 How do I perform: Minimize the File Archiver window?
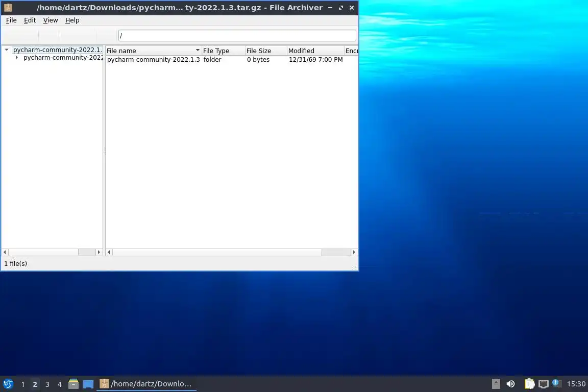330,8
